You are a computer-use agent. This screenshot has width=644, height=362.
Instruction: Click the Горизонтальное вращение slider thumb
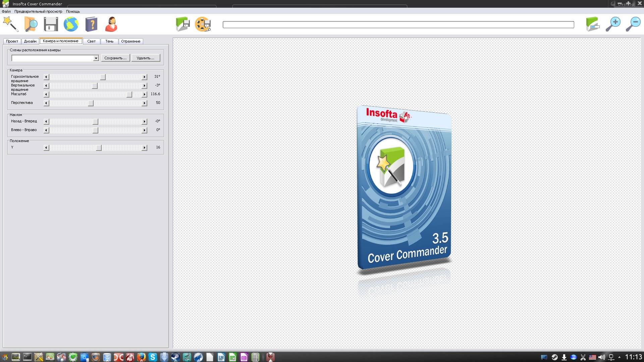click(x=103, y=77)
